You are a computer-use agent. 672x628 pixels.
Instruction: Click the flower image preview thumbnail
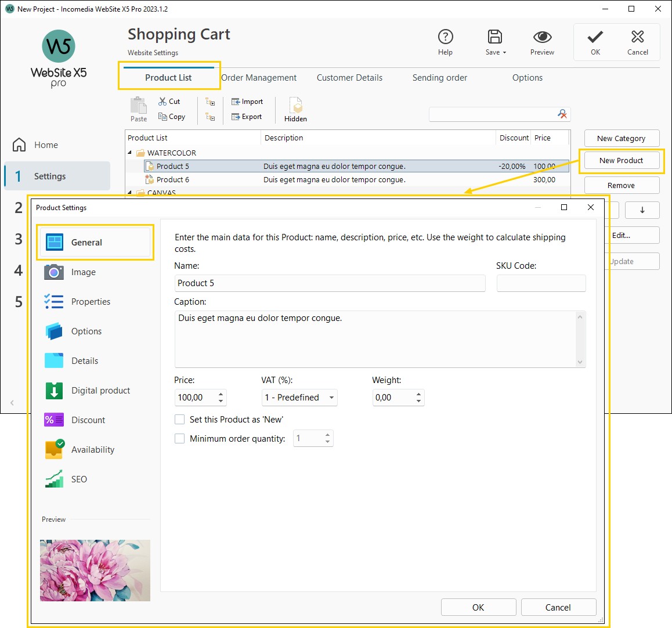(95, 570)
